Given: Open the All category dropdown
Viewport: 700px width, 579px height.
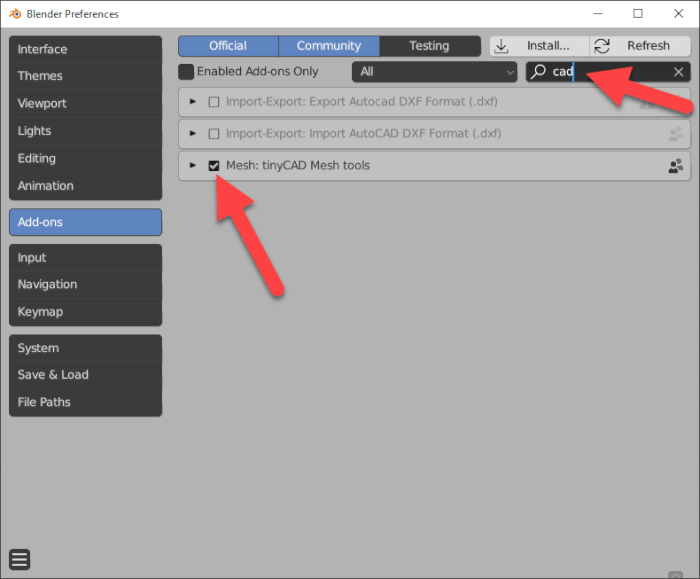Looking at the screenshot, I should [434, 72].
